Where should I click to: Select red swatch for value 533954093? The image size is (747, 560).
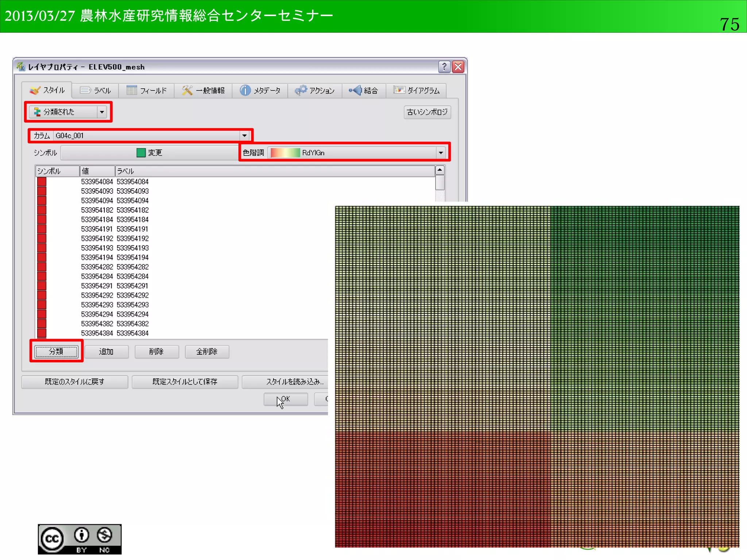(42, 191)
